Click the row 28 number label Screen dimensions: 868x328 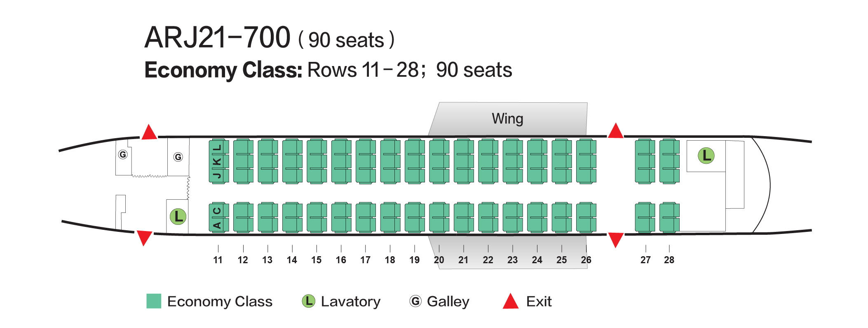669,260
